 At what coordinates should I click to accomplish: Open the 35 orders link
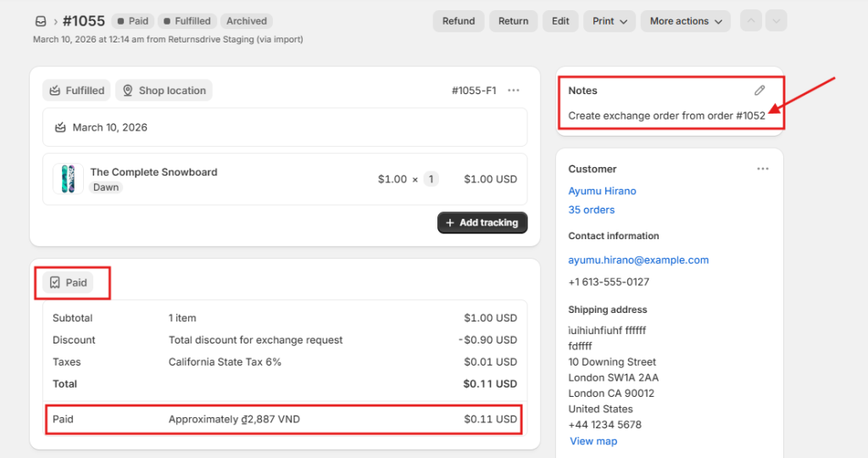coord(591,209)
